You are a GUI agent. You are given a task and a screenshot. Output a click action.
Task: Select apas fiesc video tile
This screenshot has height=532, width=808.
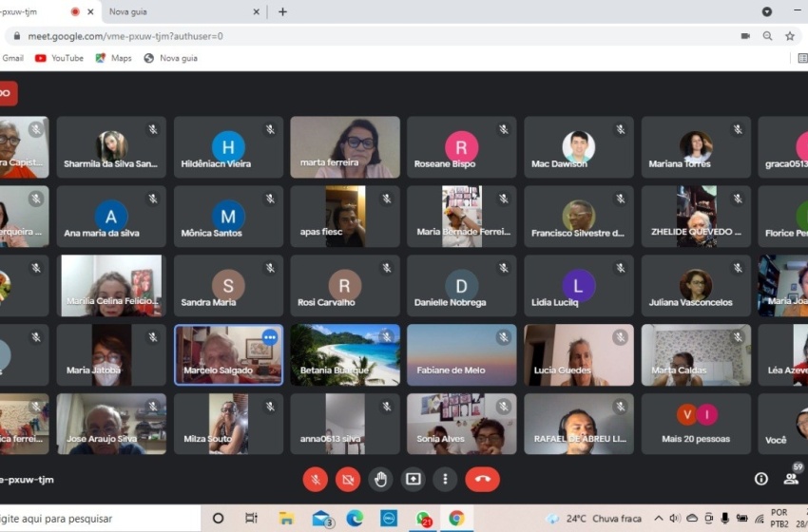(x=345, y=217)
